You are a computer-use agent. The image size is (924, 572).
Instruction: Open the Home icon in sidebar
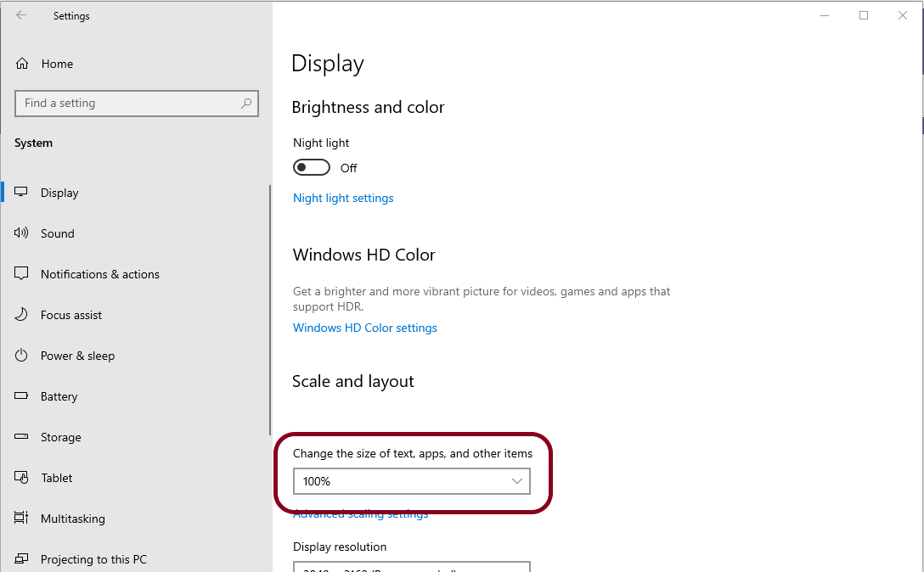click(x=22, y=63)
